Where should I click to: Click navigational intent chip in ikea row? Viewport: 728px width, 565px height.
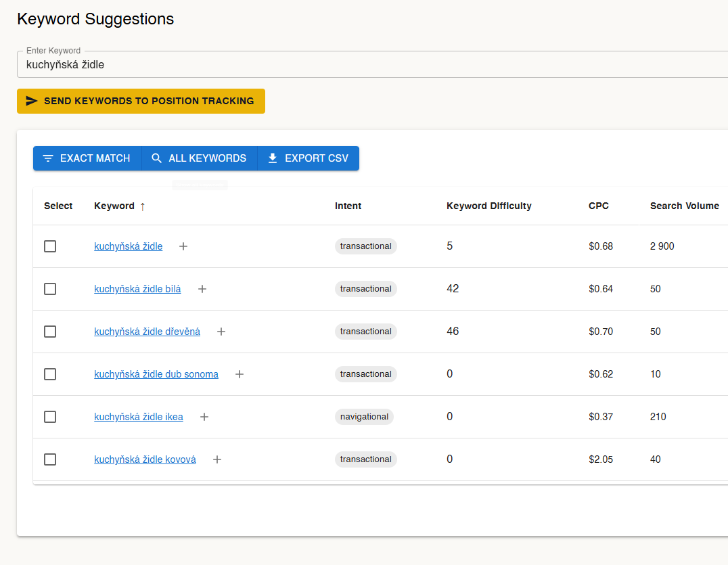(x=364, y=417)
